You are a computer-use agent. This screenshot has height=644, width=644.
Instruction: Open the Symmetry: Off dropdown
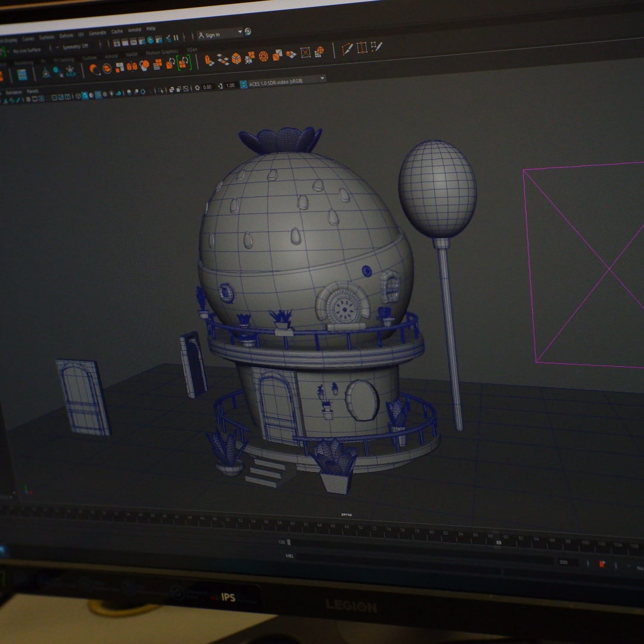coord(75,47)
